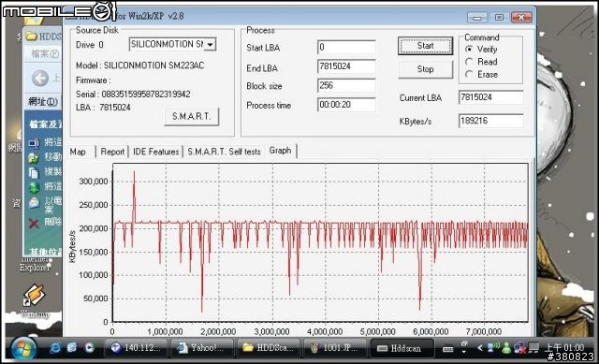The height and width of the screenshot is (364, 599).
Task: Click the Block size field
Action: pyautogui.click(x=346, y=85)
